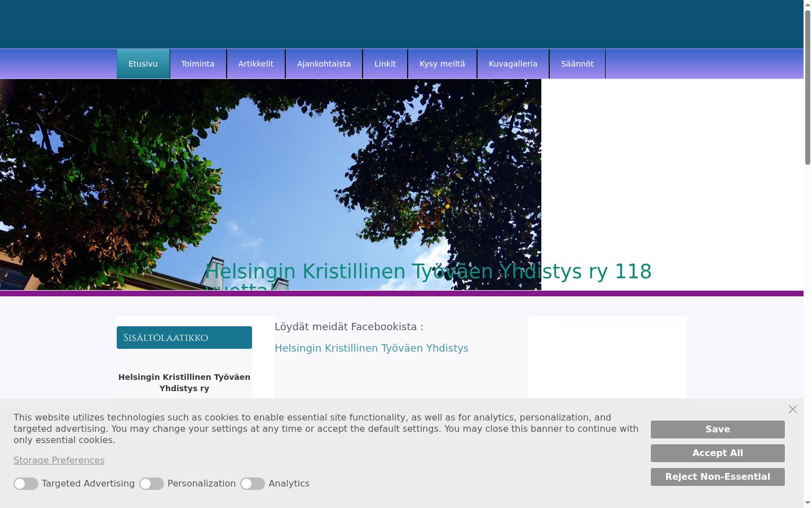Screen dimensions: 812x508
Task: Click the Save button in cookie banner
Action: 718,430
